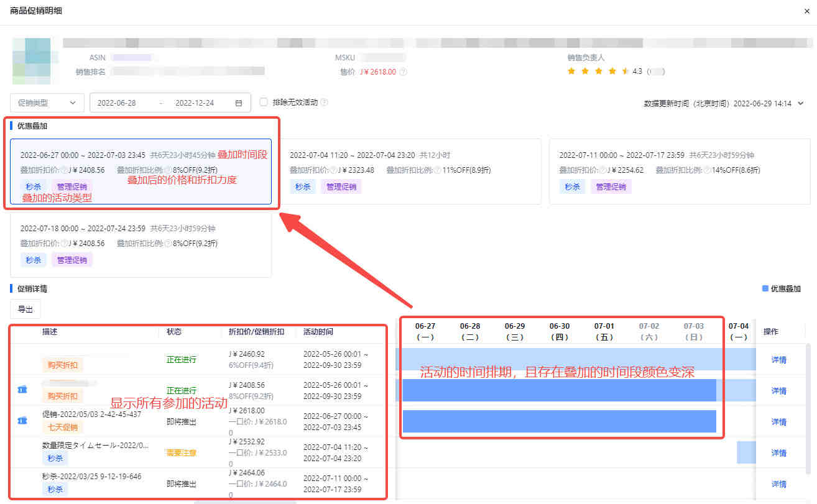Screen dimensions: 817x504
Task: Click the 活动时间 column header
Action: [318, 332]
